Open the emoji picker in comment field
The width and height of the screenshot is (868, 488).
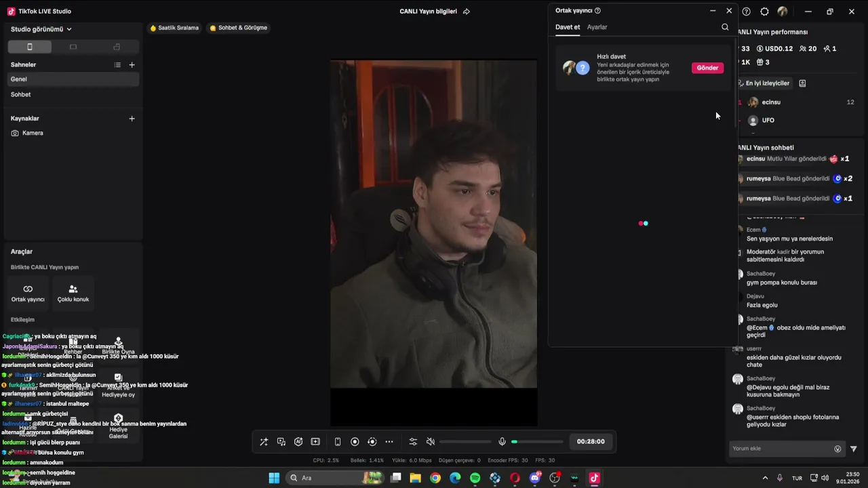pyautogui.click(x=837, y=449)
